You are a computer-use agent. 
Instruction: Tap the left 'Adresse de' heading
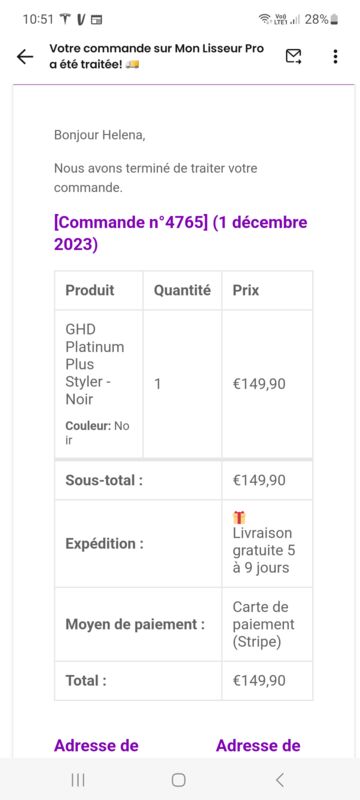96,745
